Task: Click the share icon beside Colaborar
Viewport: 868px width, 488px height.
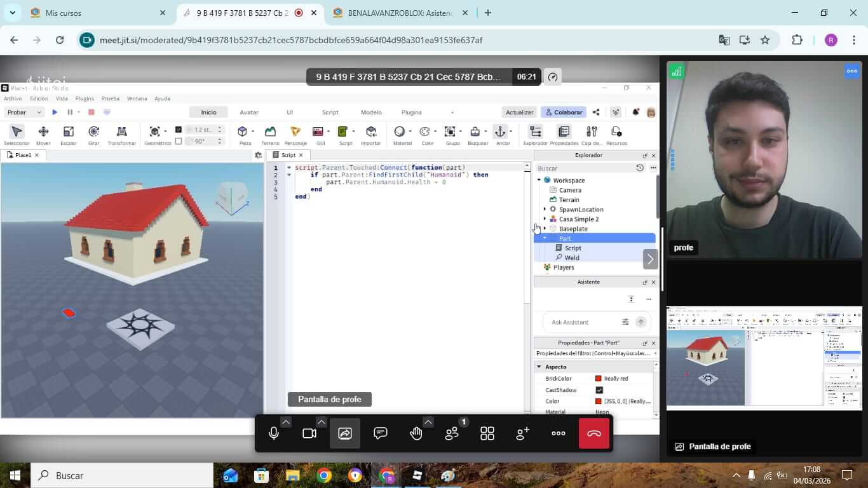Action: pos(596,112)
